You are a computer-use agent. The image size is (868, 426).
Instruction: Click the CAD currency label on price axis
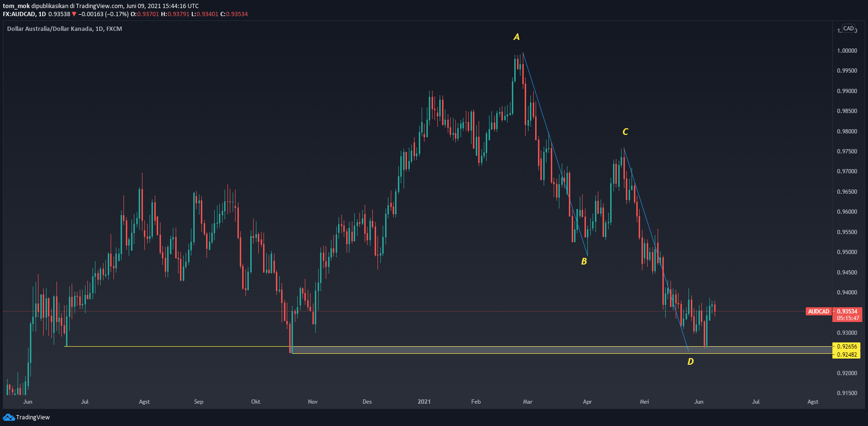pos(849,28)
